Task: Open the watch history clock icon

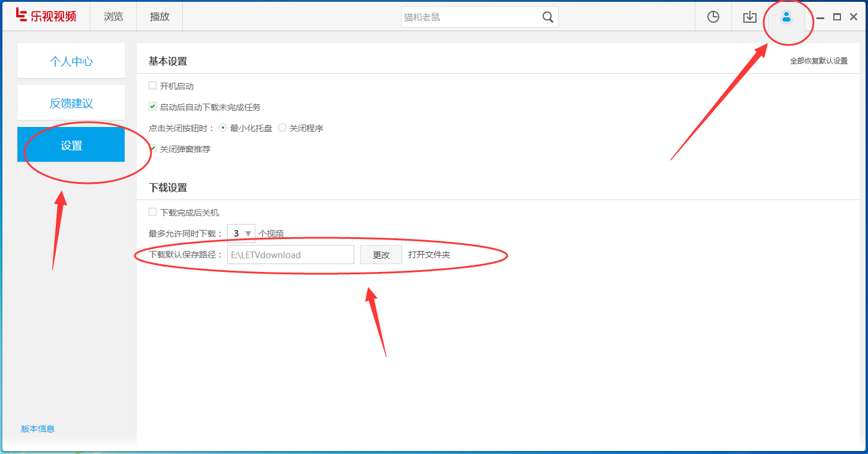Action: click(713, 17)
